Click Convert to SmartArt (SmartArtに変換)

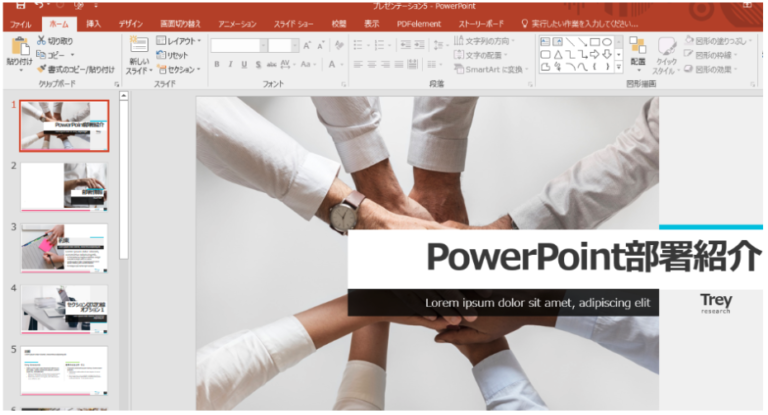tap(491, 69)
